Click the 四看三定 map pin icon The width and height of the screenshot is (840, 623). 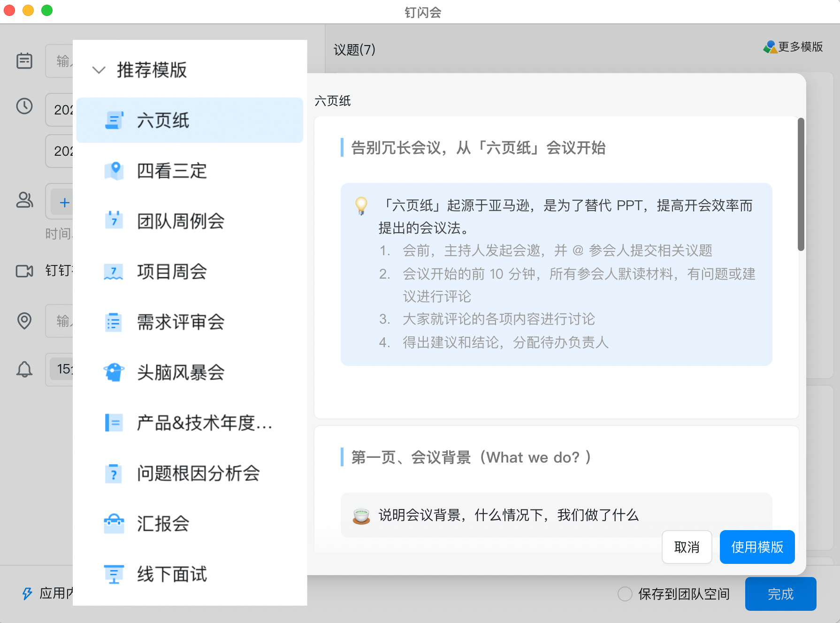click(114, 171)
